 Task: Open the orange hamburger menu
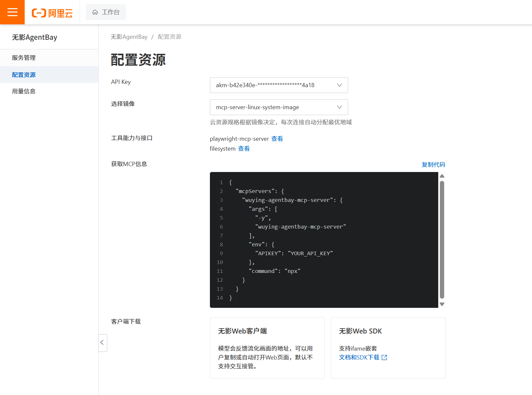12,12
